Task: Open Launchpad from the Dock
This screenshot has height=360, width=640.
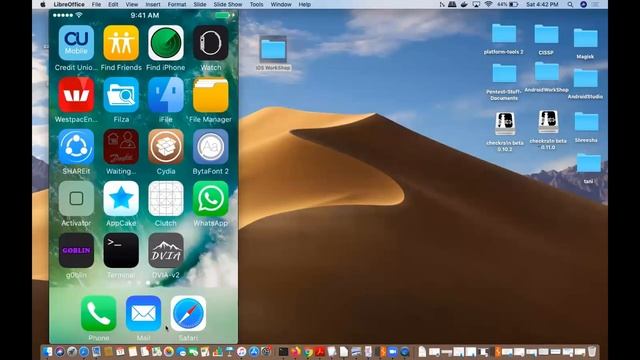Action: click(72, 351)
